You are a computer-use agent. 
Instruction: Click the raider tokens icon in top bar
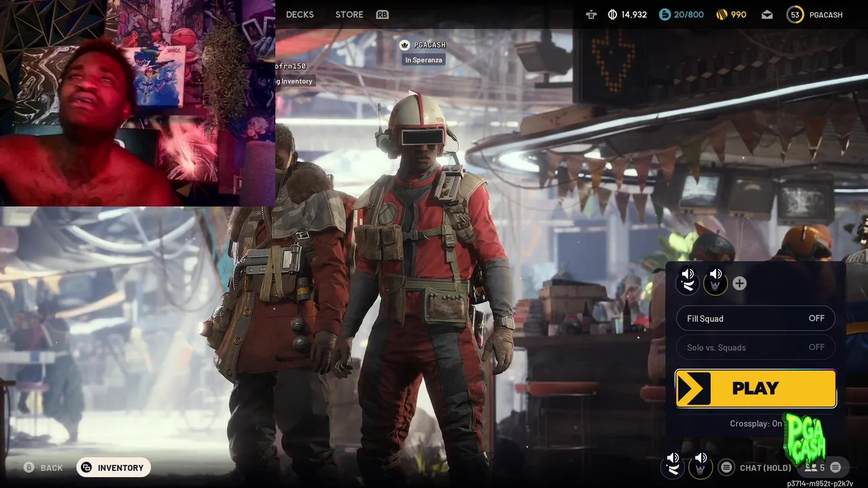591,14
